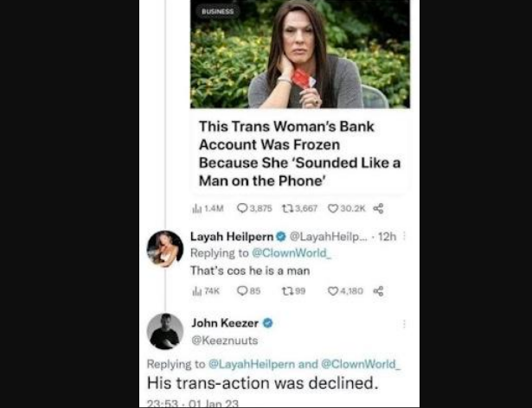
Task: Open the article photo of the woman holding a card
Action: click(x=300, y=54)
